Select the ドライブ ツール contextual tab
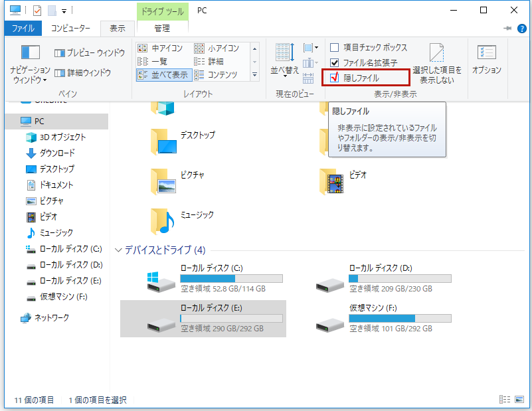This screenshot has width=532, height=411. (163, 11)
